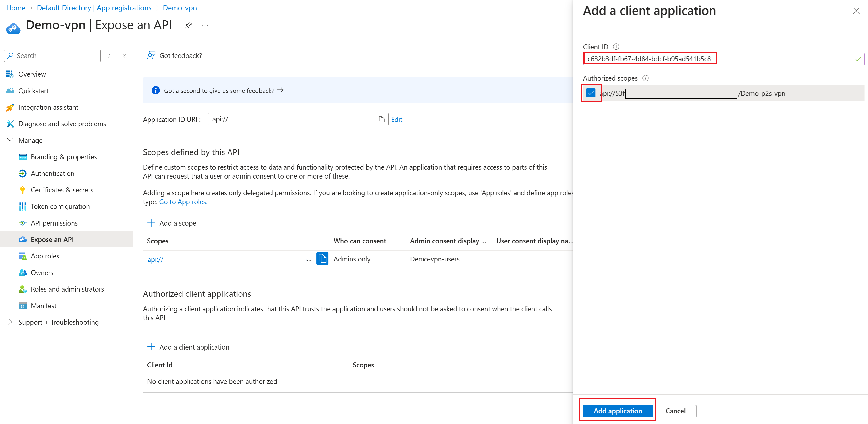Image resolution: width=868 pixels, height=424 pixels.
Task: Open the API permissions menu item
Action: tap(54, 223)
